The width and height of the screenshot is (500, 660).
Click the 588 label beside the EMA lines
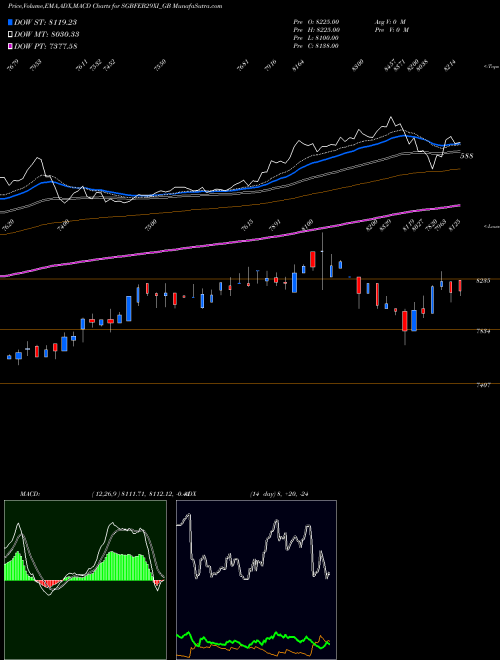(466, 156)
